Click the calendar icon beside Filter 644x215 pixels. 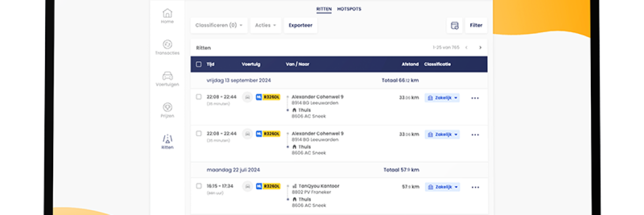coord(455,25)
